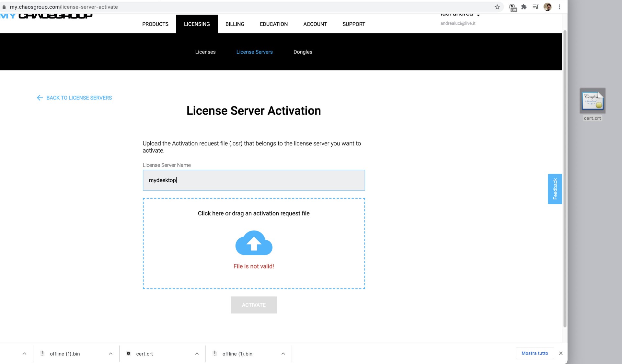Expand the user account name dropdown
This screenshot has width=622, height=364.
pos(478,15)
